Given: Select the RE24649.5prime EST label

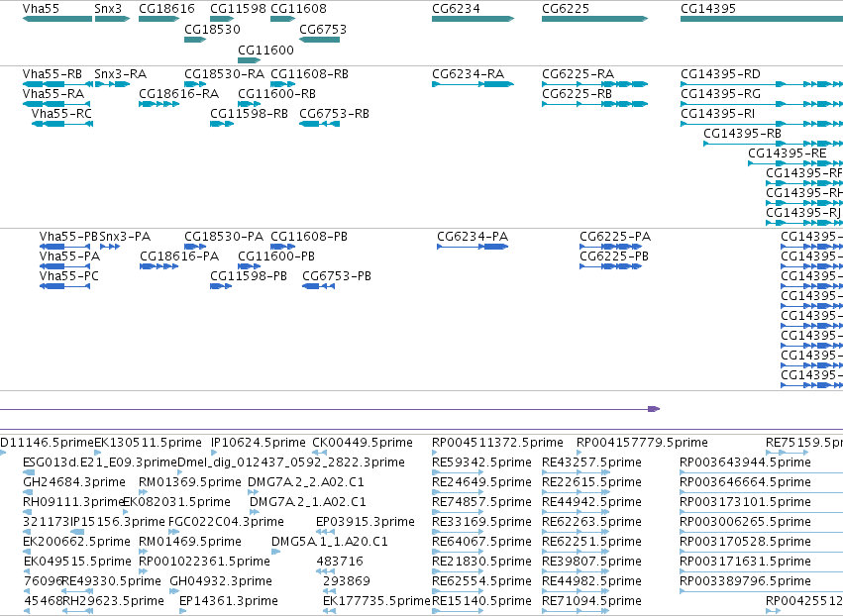Looking at the screenshot, I should [481, 482].
